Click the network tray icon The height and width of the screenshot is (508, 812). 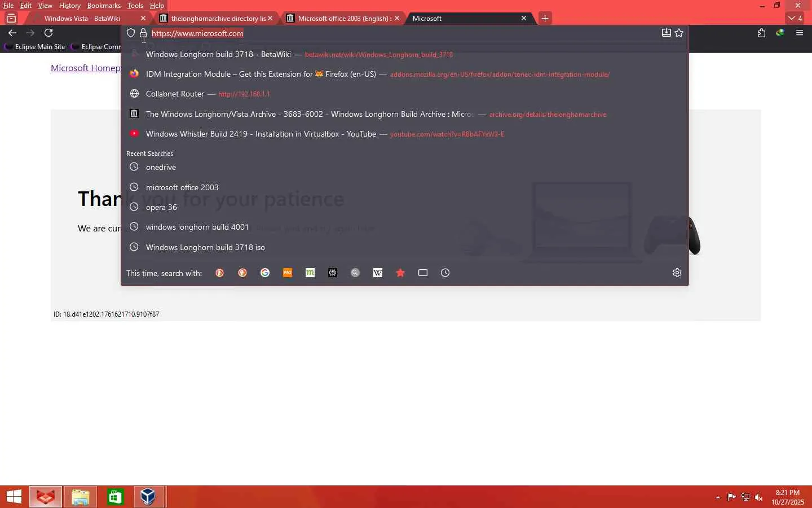745,497
